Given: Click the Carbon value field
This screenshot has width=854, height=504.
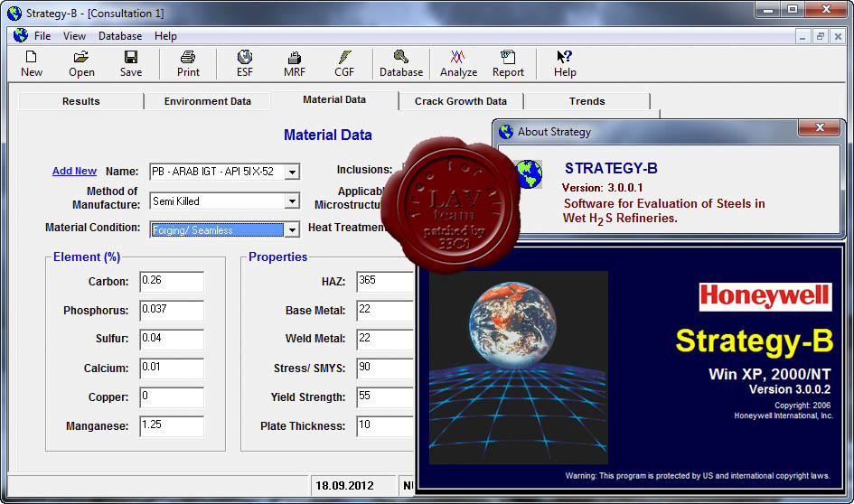Looking at the screenshot, I should pos(172,282).
